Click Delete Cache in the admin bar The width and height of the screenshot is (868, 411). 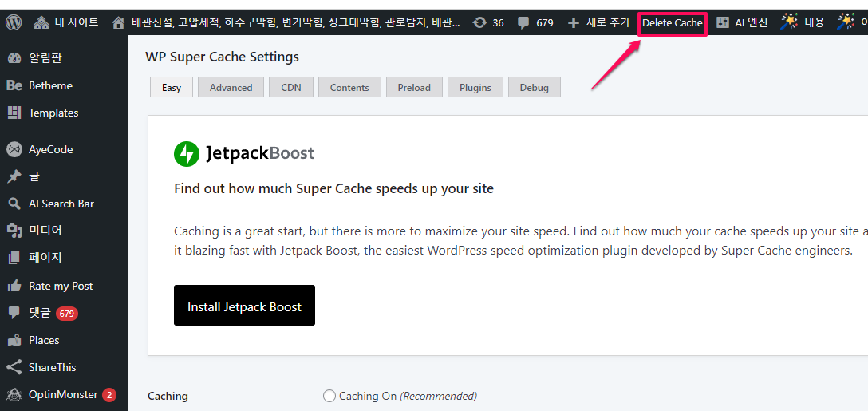[x=672, y=23]
